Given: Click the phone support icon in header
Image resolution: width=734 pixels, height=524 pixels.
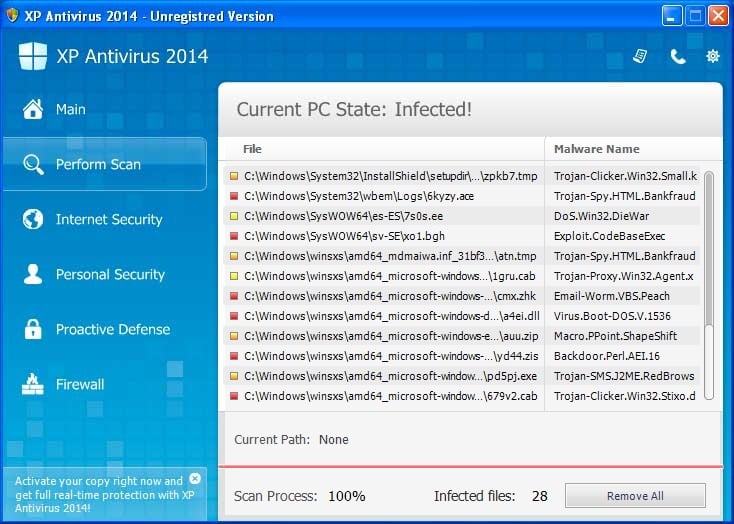Looking at the screenshot, I should click(678, 57).
